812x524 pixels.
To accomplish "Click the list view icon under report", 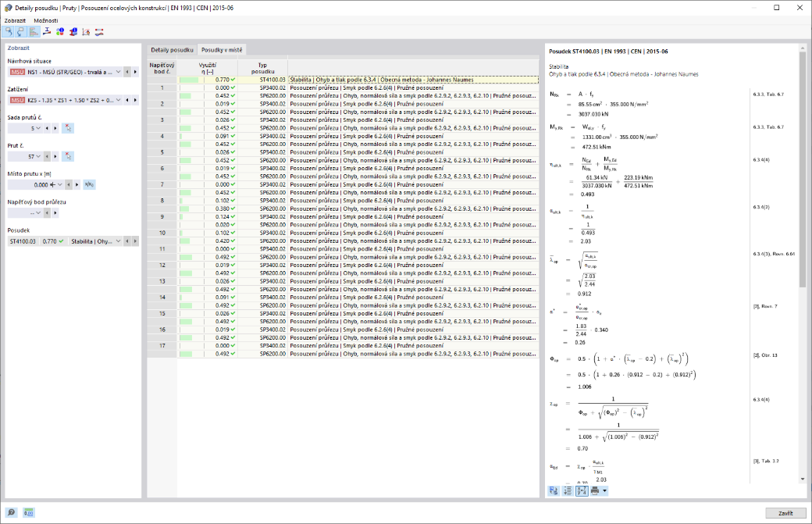I will pos(568,491).
